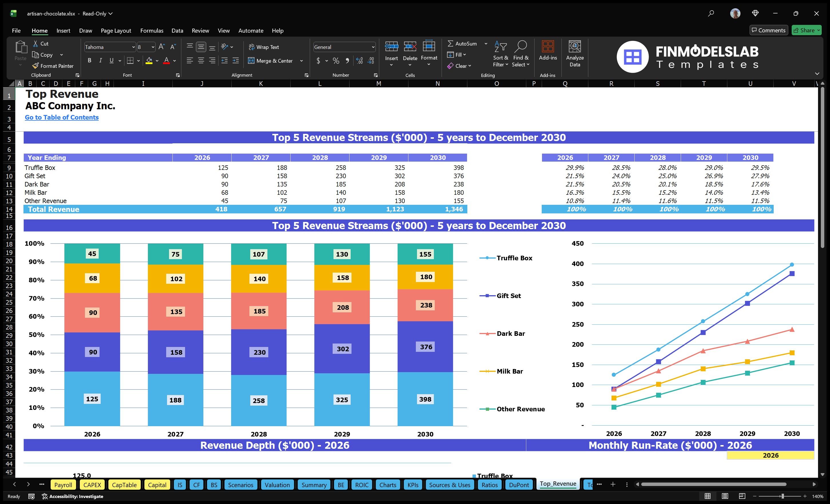830x504 pixels.
Task: Toggle bold formatting on selection
Action: coord(89,60)
